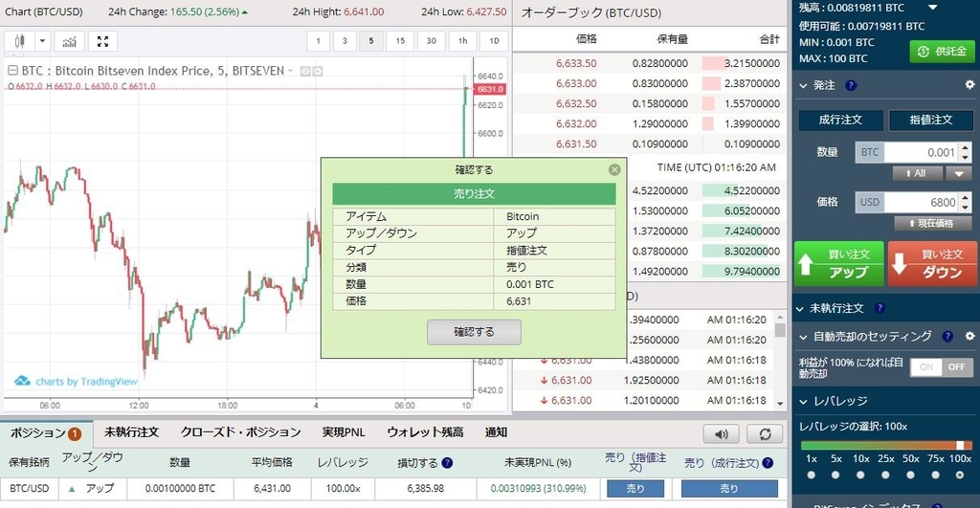Screen dimensions: 980x508
Task: Open the 未執行注文 sidebar help icon
Action: (x=880, y=308)
